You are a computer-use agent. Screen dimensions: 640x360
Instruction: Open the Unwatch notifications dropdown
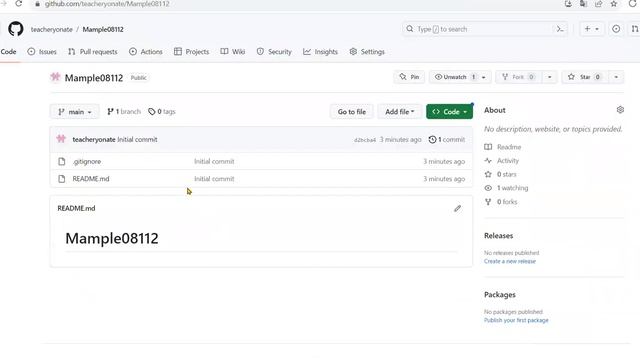(x=460, y=77)
